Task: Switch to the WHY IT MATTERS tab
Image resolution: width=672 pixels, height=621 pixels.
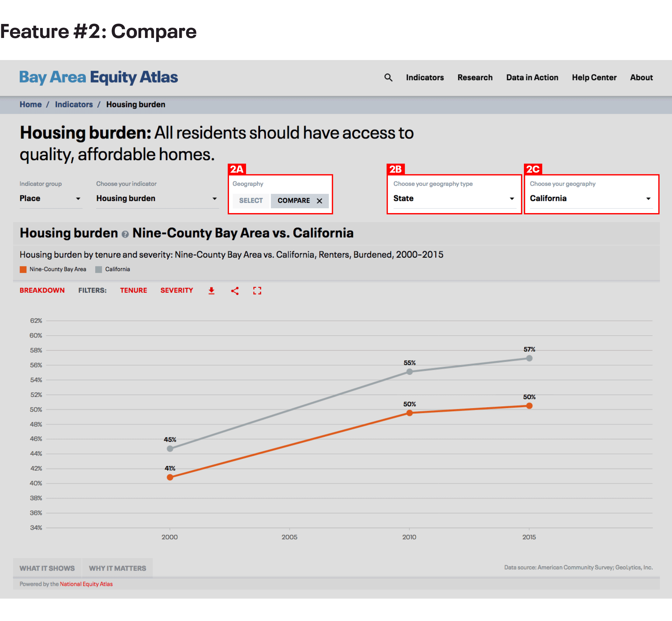Action: [117, 568]
